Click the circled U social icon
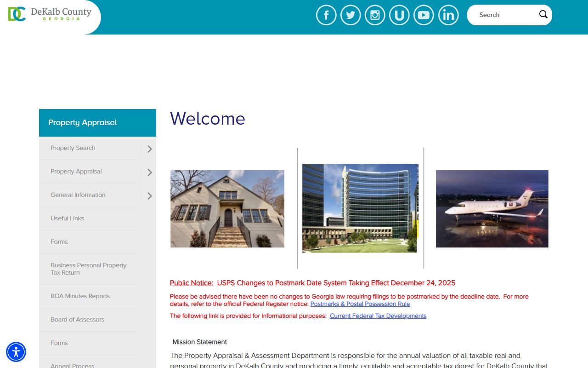The image size is (588, 368). (x=399, y=15)
